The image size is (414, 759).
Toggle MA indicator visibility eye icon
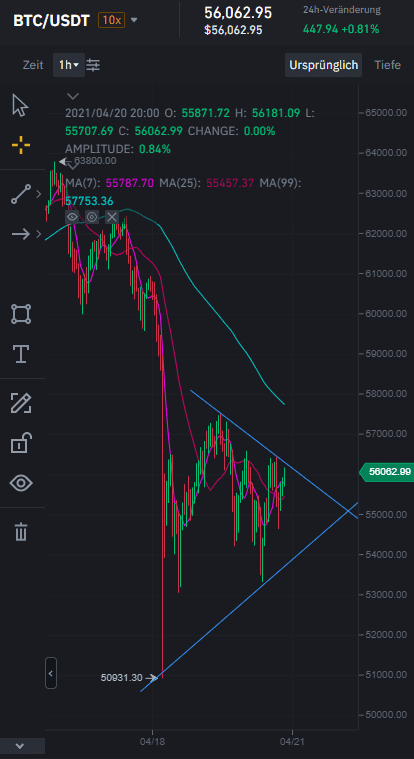(x=72, y=216)
